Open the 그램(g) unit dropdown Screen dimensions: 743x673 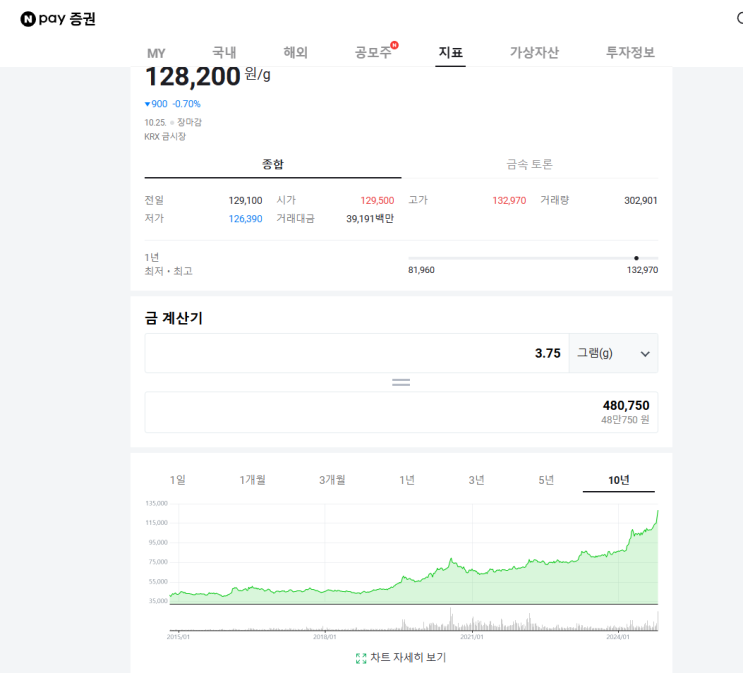click(613, 353)
